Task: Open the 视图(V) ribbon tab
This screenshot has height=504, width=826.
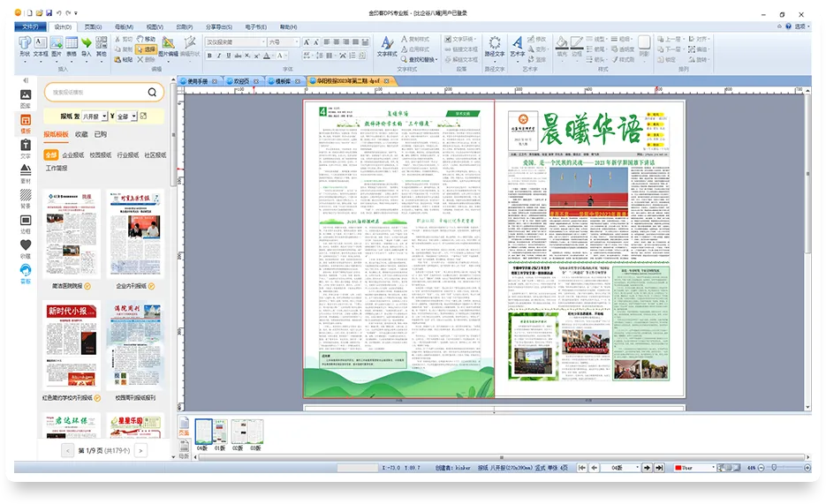Action: 155,27
